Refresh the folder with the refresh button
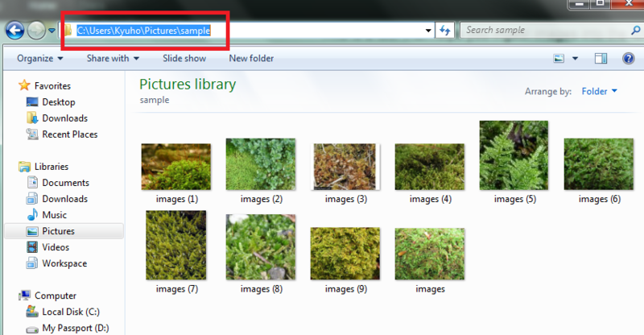Viewport: 644px width, 335px height. tap(445, 31)
